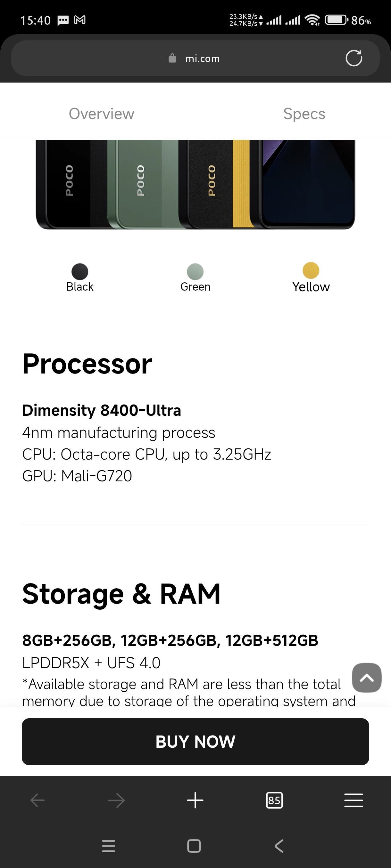Select the Green color swatch
This screenshot has width=391, height=868.
(195, 272)
